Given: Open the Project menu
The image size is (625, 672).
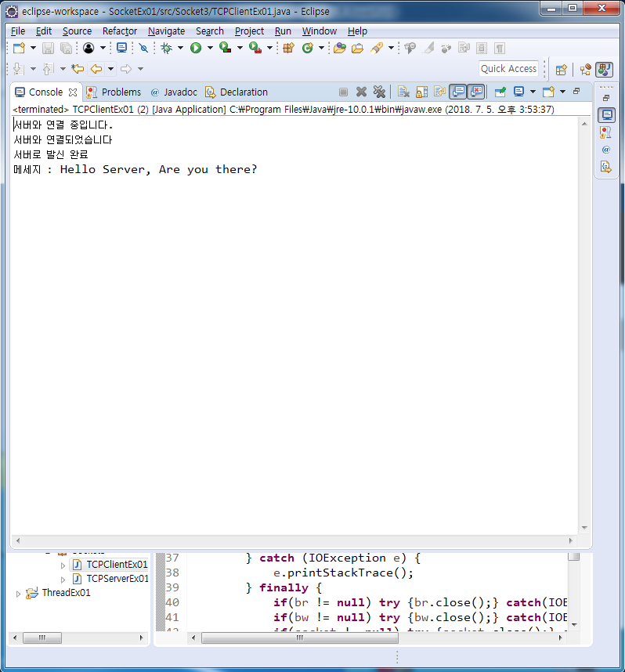Looking at the screenshot, I should click(249, 31).
